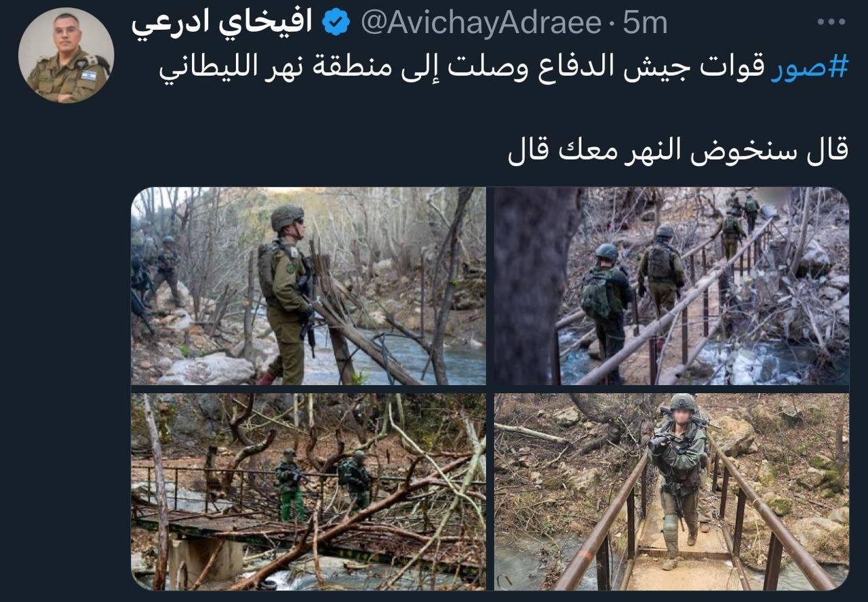The width and height of the screenshot is (868, 602).
Task: Open the 5m timestamp link
Action: pyautogui.click(x=645, y=24)
